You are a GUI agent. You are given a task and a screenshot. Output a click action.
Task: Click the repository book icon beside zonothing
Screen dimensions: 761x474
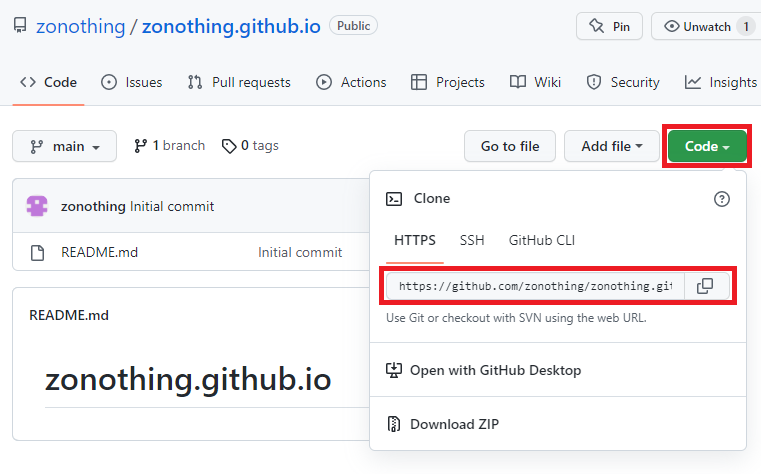pos(20,26)
